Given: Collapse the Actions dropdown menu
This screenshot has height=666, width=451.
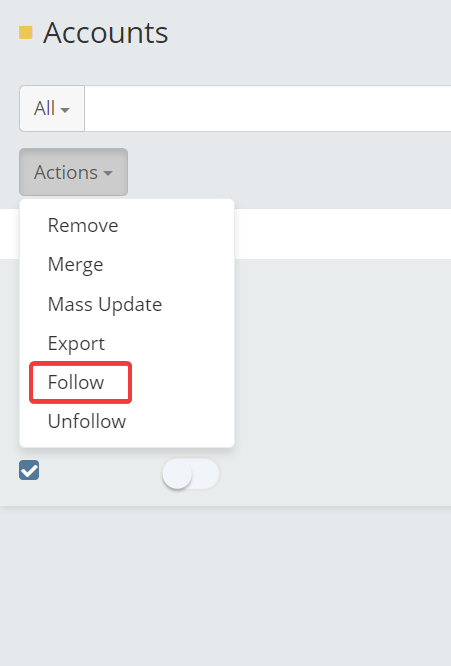Looking at the screenshot, I should pos(73,172).
